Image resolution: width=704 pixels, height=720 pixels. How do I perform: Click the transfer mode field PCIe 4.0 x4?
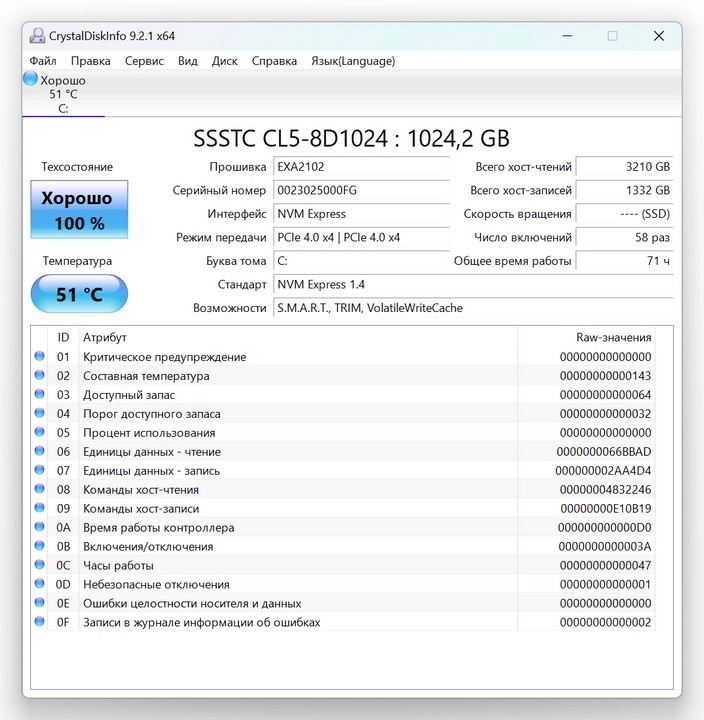[361, 237]
